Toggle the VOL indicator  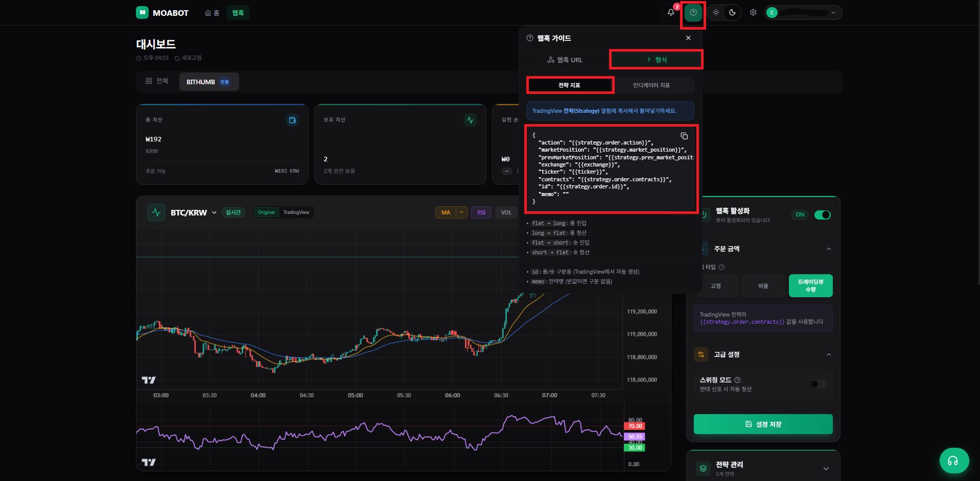pos(506,212)
